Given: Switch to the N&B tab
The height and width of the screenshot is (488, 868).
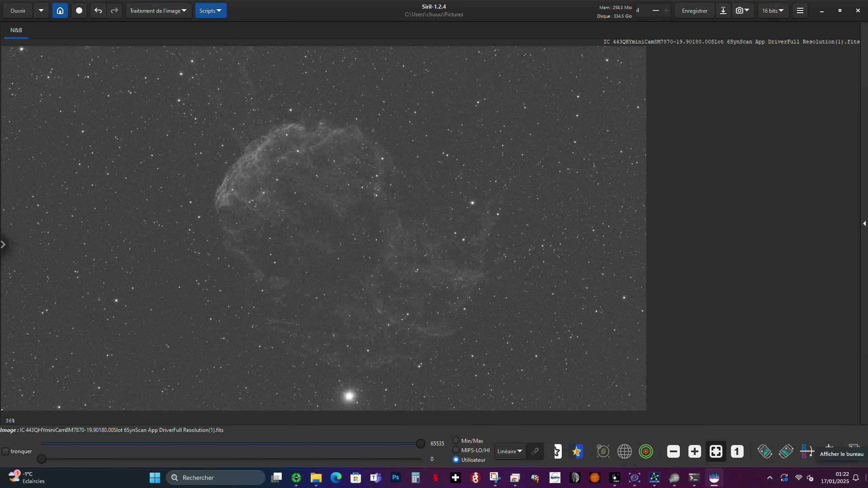Looking at the screenshot, I should click(x=16, y=30).
